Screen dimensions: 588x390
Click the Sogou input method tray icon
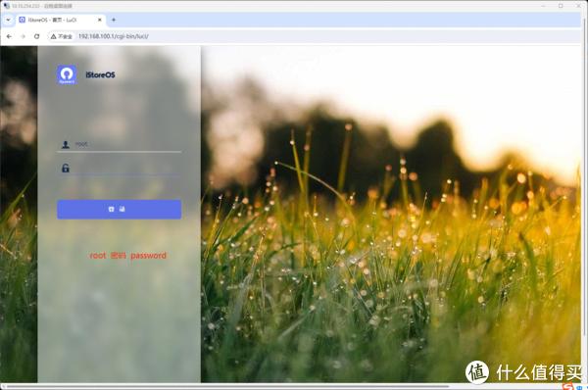(568, 386)
